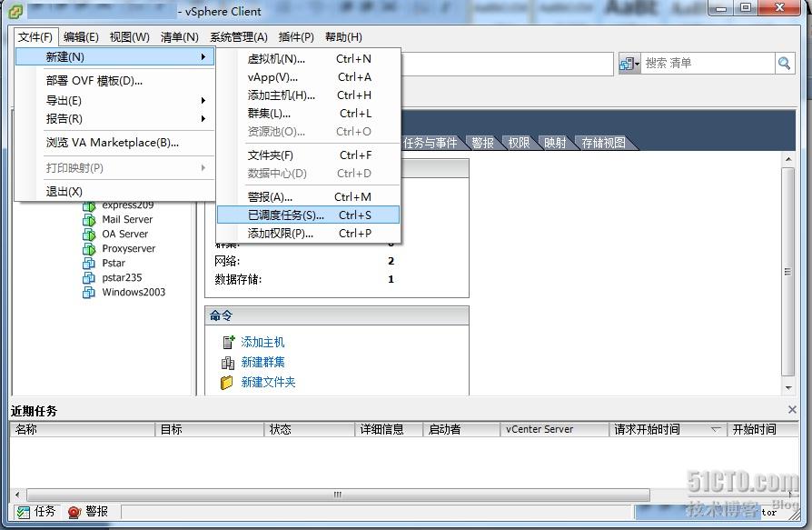Click the vSphere Client title bar icon

[15, 11]
